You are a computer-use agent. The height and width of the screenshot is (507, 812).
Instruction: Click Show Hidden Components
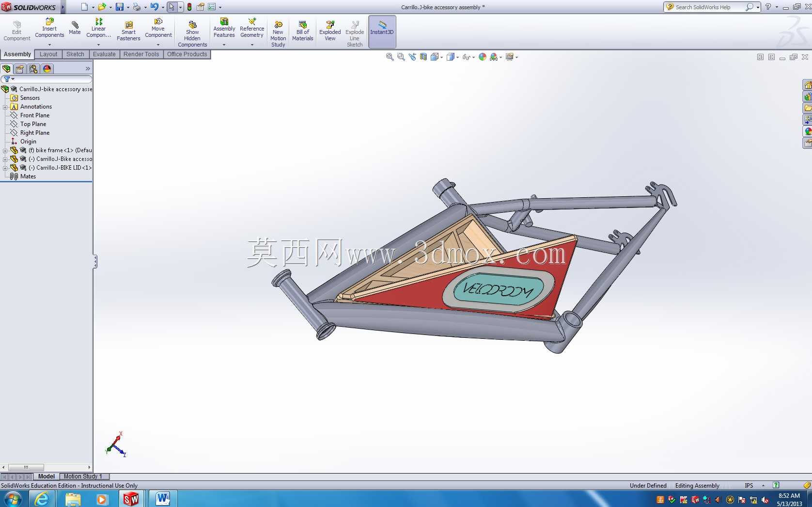(192, 34)
